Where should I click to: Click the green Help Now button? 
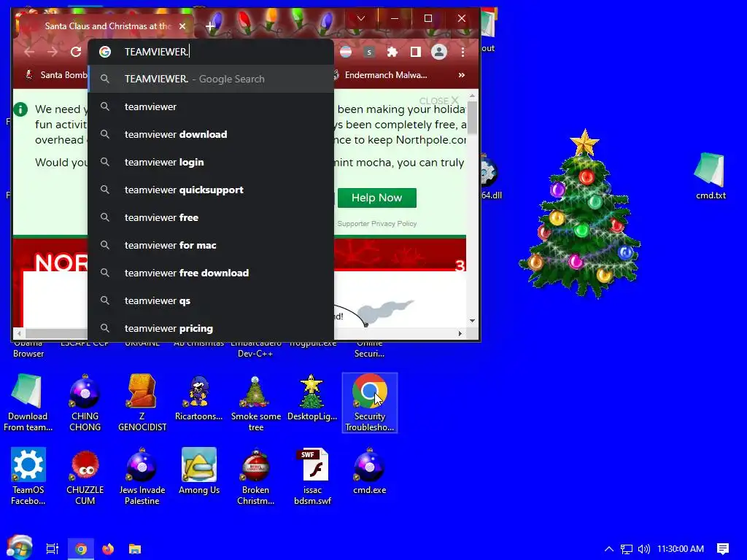click(377, 198)
